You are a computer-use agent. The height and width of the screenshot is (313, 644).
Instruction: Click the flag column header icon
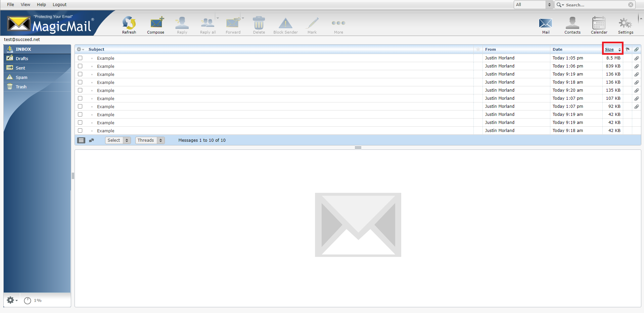coord(628,49)
